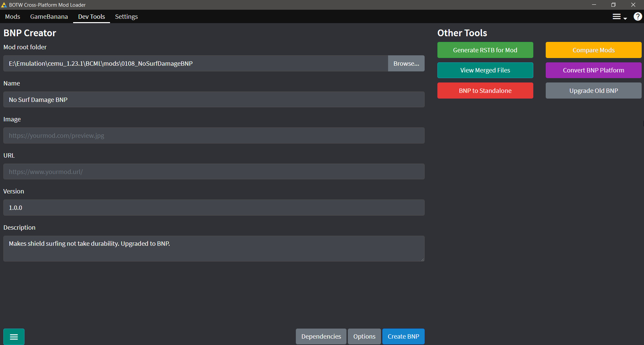The image size is (644, 345).
Task: Click Generate RSTB for Mod
Action: tap(485, 50)
